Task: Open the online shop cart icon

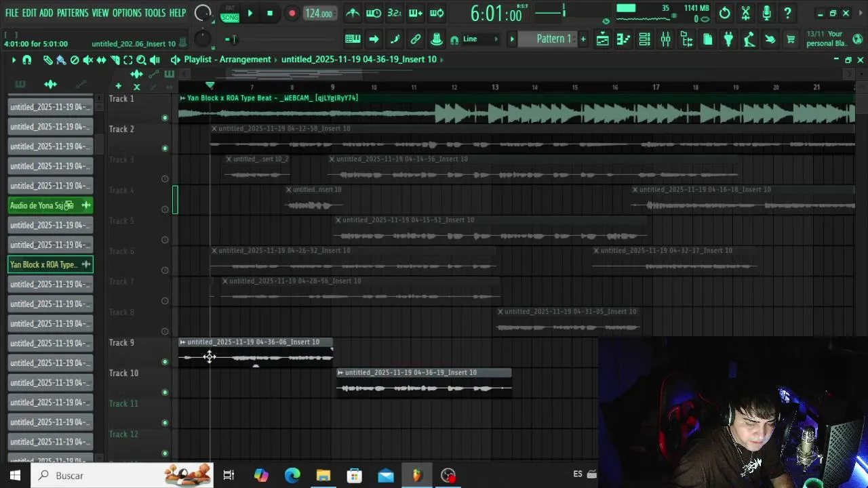Action: click(791, 39)
